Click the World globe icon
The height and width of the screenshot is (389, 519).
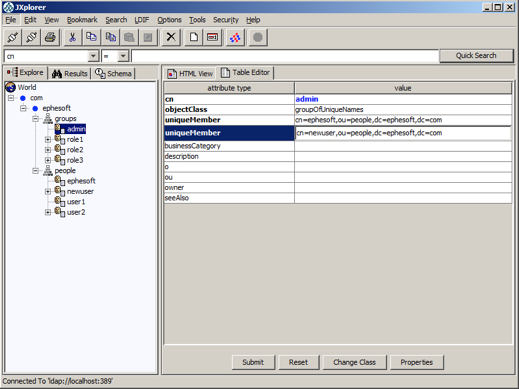tap(11, 87)
